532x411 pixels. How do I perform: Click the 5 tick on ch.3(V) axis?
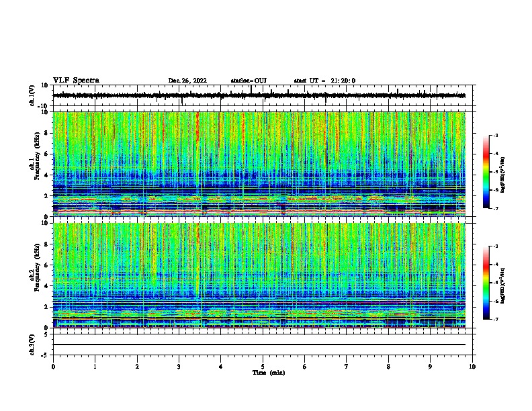pos(46,334)
